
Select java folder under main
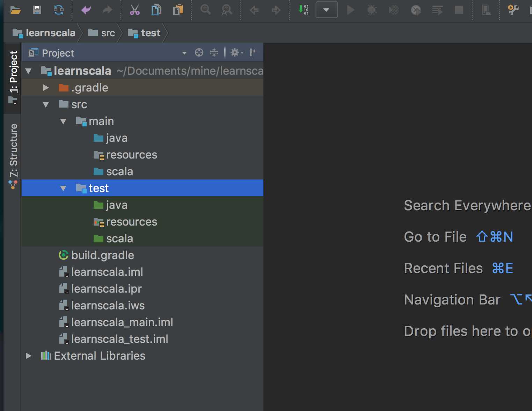143,138
